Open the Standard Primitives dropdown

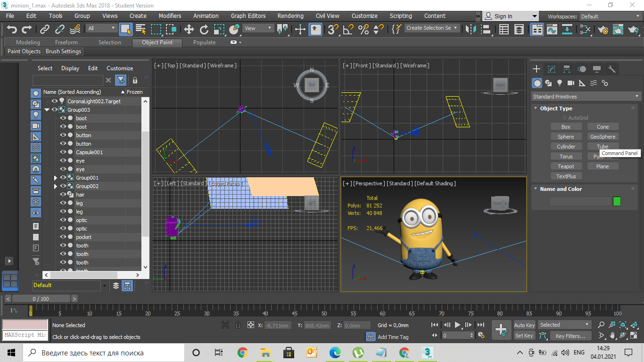586,97
